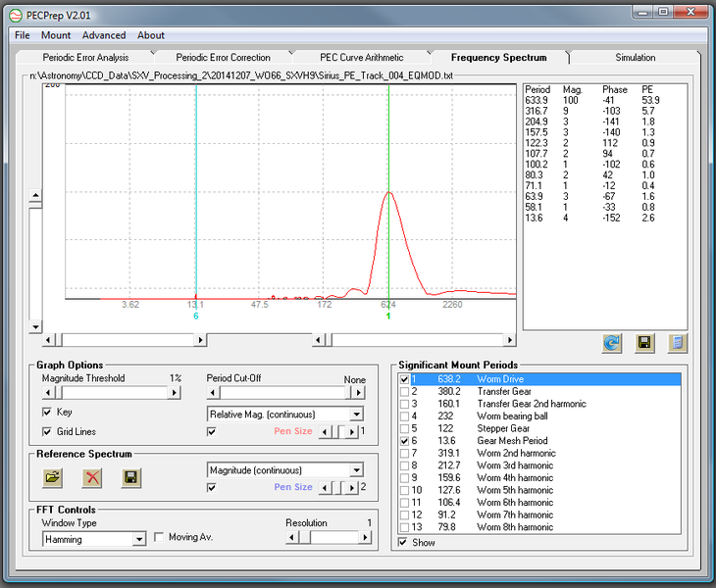Viewport: 716px width, 588px height.
Task: Enable the Moving Av. checkbox
Action: [x=159, y=537]
